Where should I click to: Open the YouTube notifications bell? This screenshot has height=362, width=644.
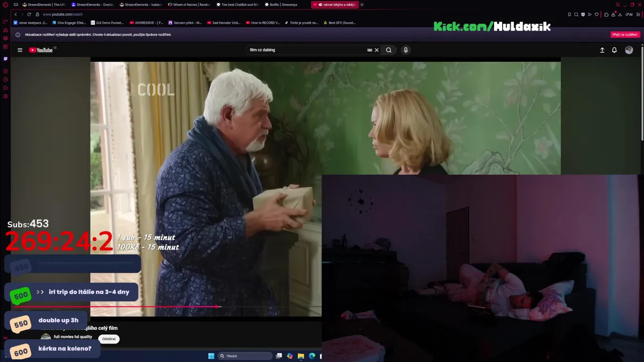614,50
